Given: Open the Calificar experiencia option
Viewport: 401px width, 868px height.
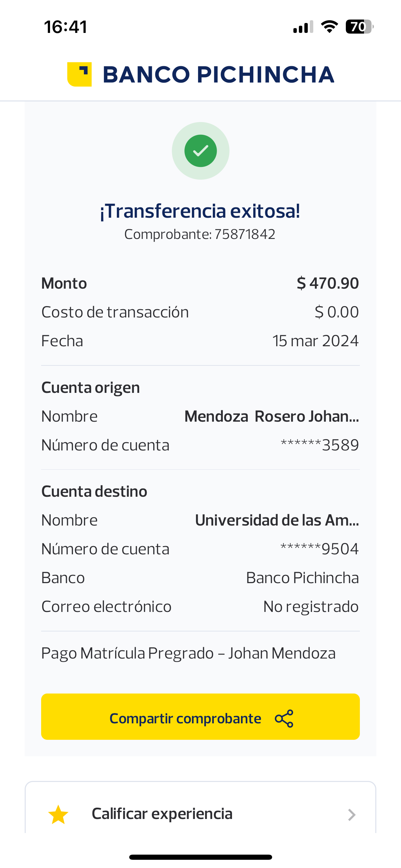Looking at the screenshot, I should [162, 814].
